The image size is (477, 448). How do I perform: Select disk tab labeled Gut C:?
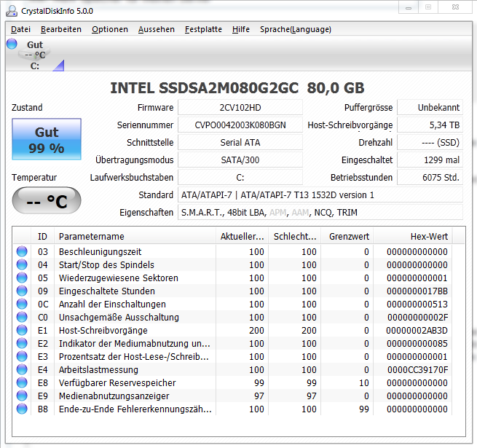click(35, 55)
